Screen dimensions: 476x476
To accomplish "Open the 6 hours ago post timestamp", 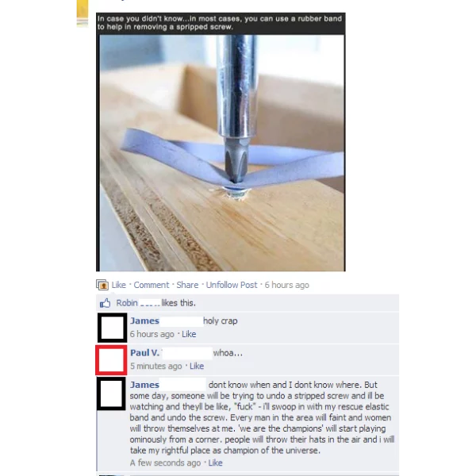I will pos(286,285).
